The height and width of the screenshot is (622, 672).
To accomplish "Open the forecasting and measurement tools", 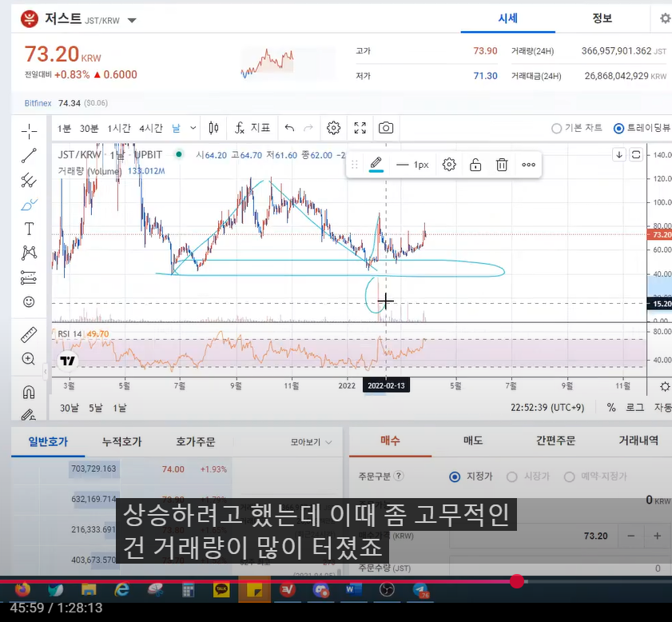I will click(x=29, y=277).
